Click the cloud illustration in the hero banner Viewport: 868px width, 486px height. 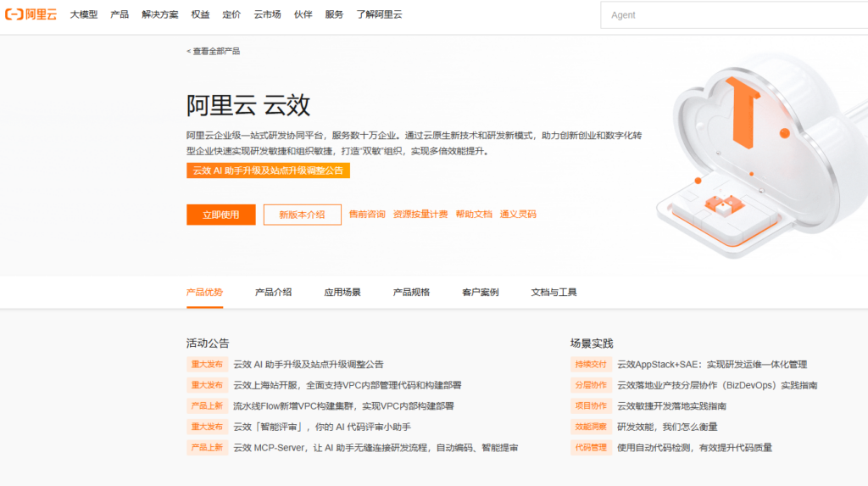[762, 156]
